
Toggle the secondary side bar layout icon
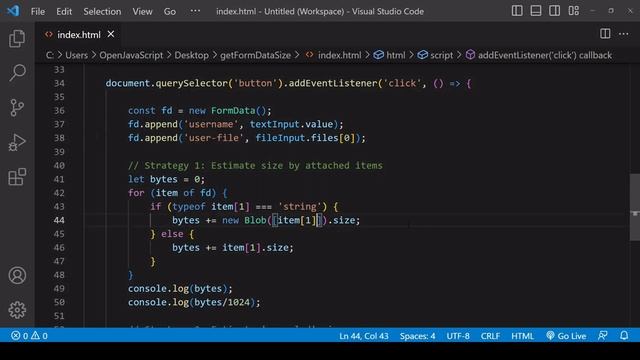pos(554,11)
